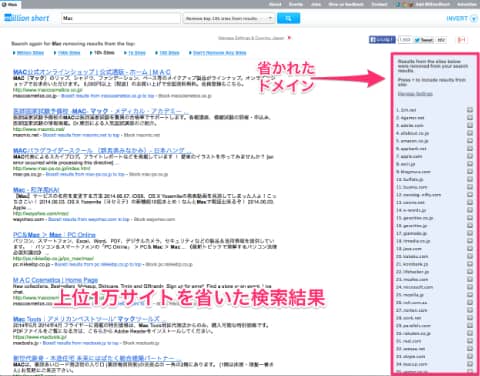Tick the checkbox for amazon.co.jp
The image size is (480, 376).
coord(470,141)
